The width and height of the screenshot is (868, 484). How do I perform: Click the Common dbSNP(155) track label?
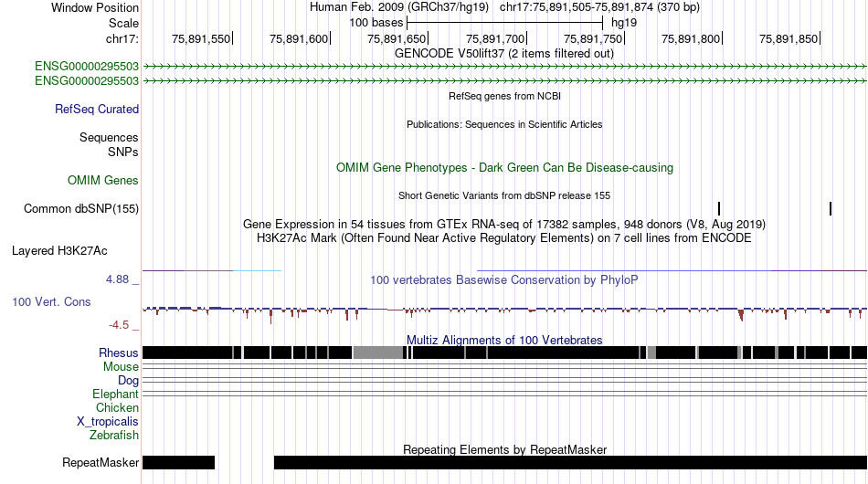click(81, 208)
